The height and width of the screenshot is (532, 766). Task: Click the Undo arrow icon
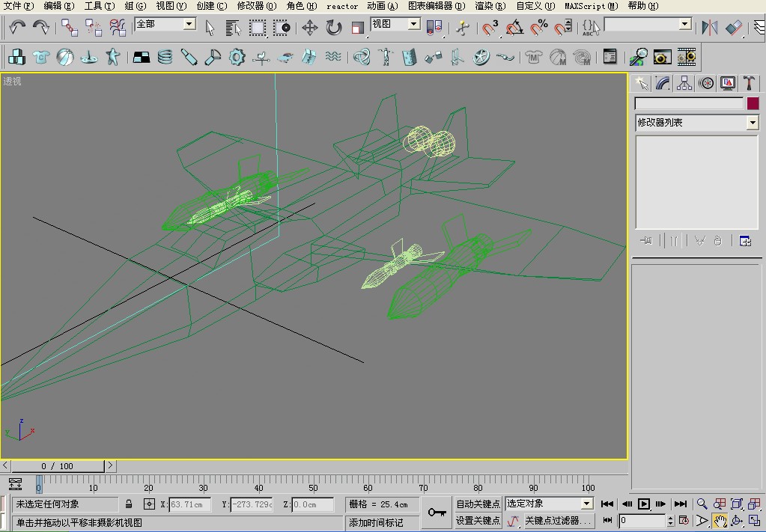click(17, 28)
